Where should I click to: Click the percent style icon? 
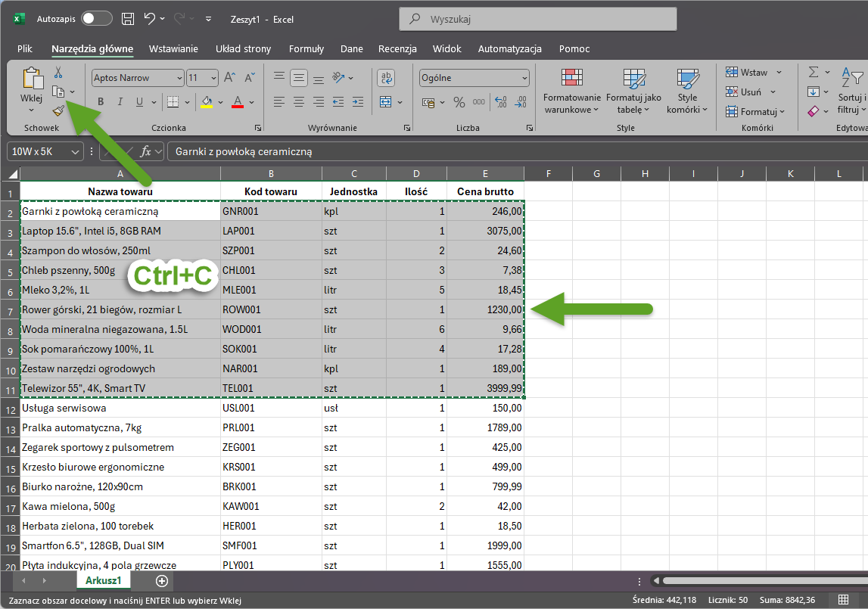(459, 102)
